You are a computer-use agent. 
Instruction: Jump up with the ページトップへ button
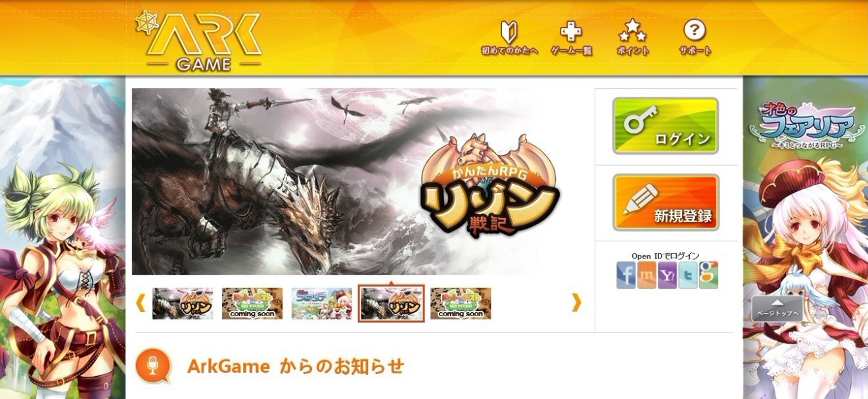pos(777,309)
